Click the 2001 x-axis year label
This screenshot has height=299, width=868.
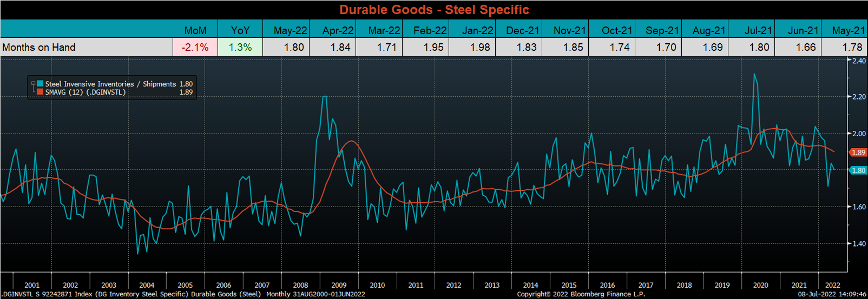pos(32,285)
